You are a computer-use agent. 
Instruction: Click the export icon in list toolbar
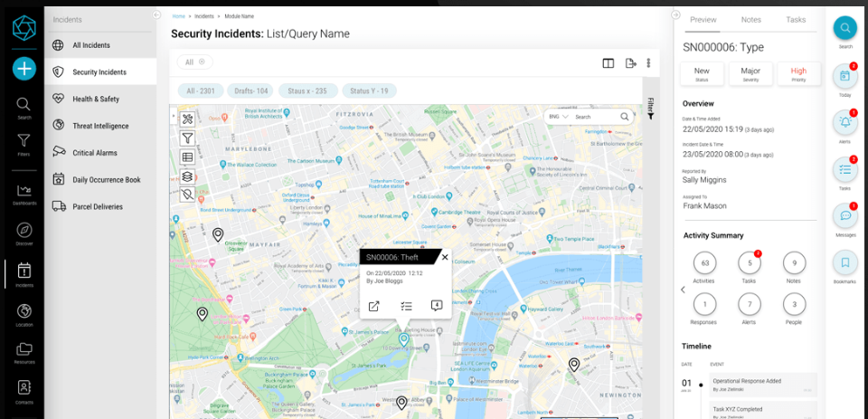(631, 63)
